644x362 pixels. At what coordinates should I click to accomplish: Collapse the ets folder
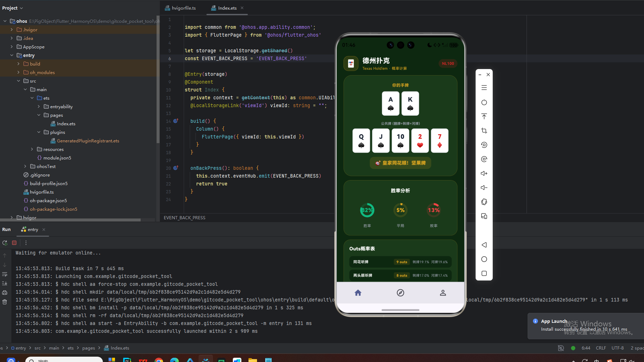click(32, 98)
